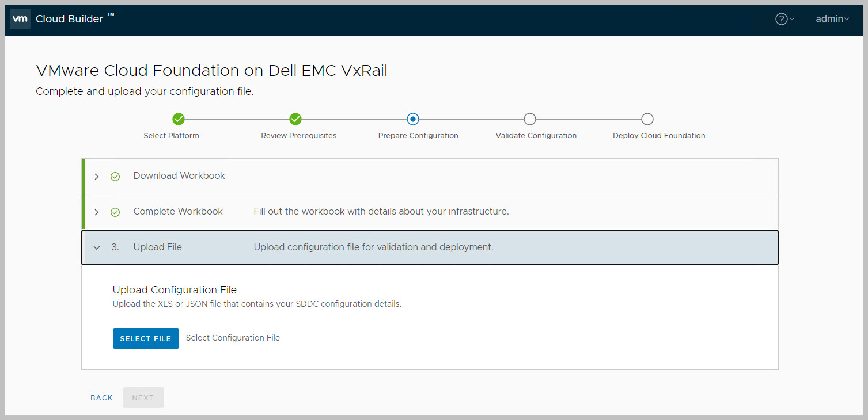This screenshot has height=420, width=868.
Task: Open the help question mark menu
Action: click(782, 19)
